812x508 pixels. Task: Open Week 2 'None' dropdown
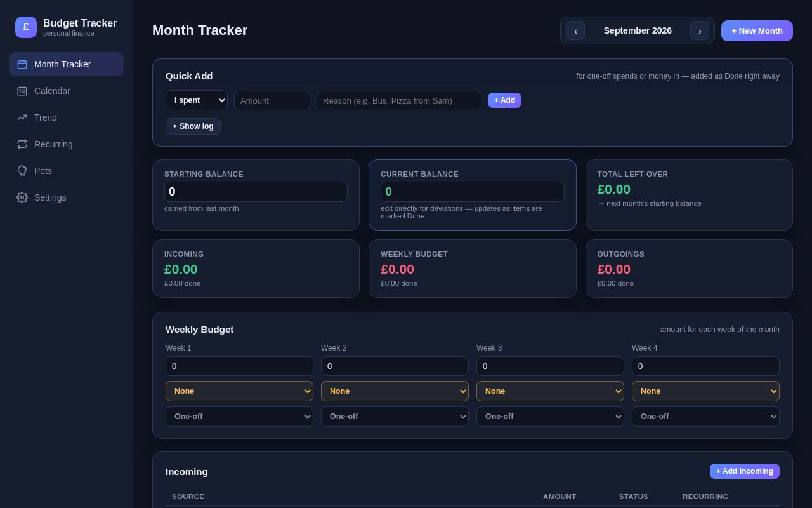coord(395,391)
